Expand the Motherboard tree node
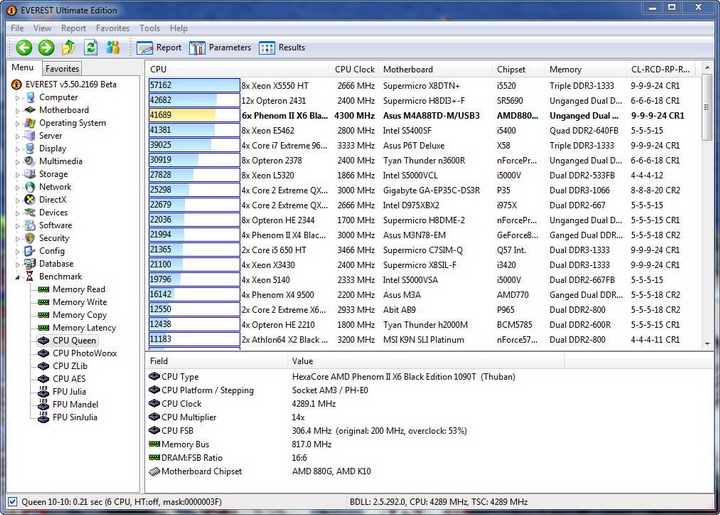 click(17, 111)
